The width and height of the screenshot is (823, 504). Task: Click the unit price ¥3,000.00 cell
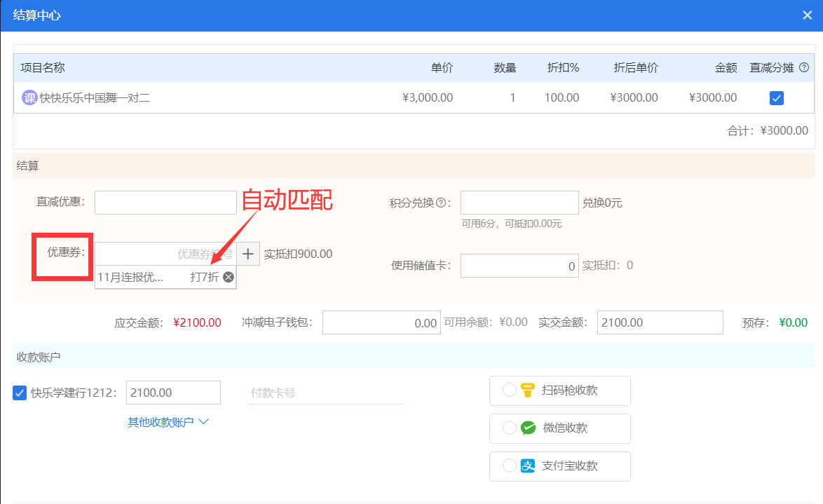(x=427, y=97)
